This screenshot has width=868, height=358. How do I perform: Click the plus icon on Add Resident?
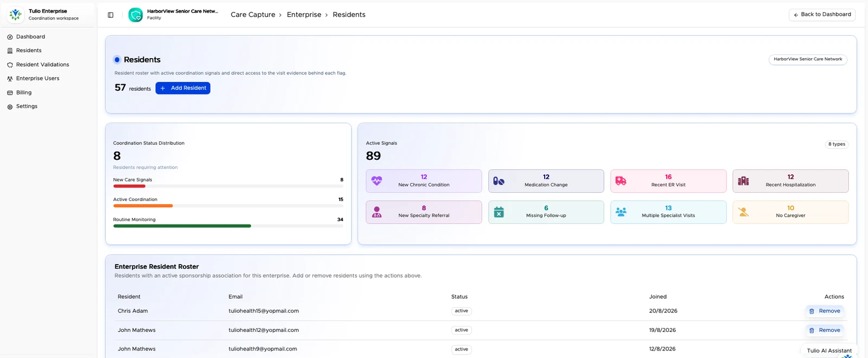click(x=163, y=88)
